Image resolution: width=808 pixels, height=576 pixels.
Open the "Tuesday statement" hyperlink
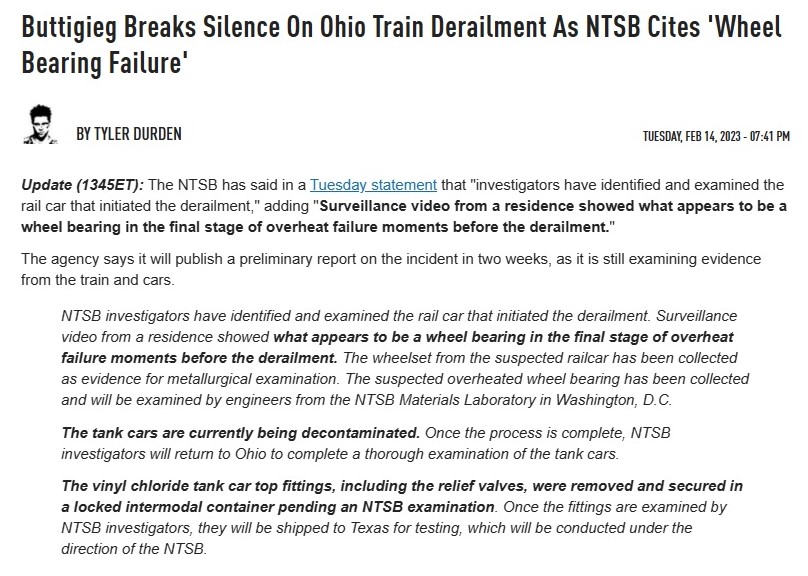373,185
